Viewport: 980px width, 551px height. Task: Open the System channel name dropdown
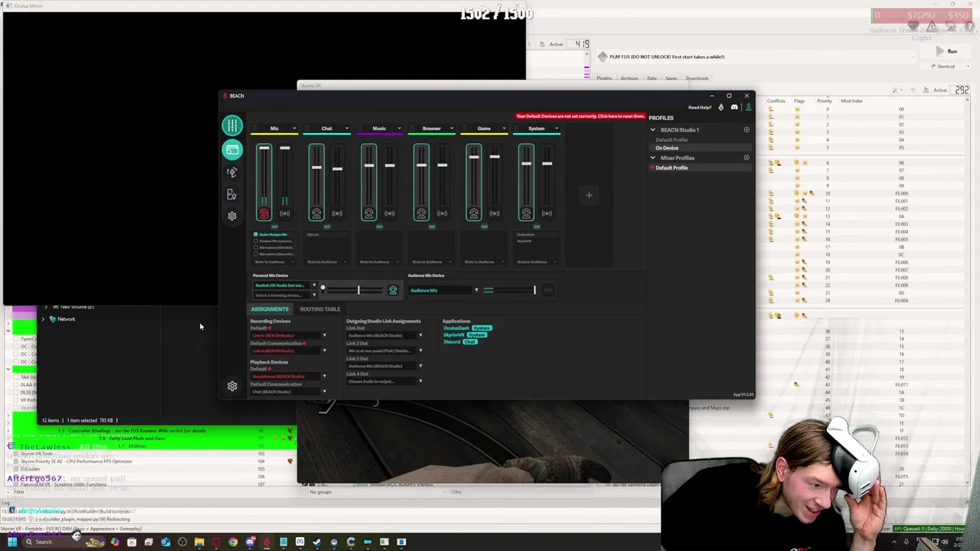pos(556,129)
